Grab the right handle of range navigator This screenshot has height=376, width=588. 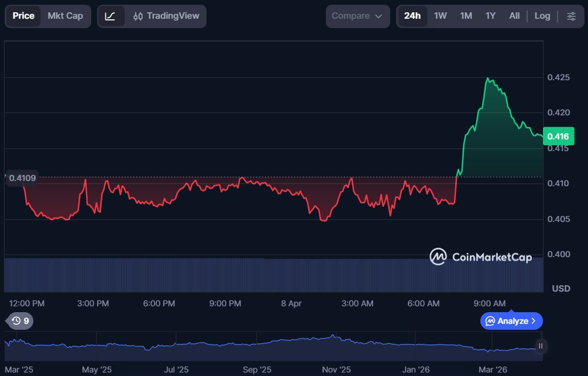click(541, 346)
